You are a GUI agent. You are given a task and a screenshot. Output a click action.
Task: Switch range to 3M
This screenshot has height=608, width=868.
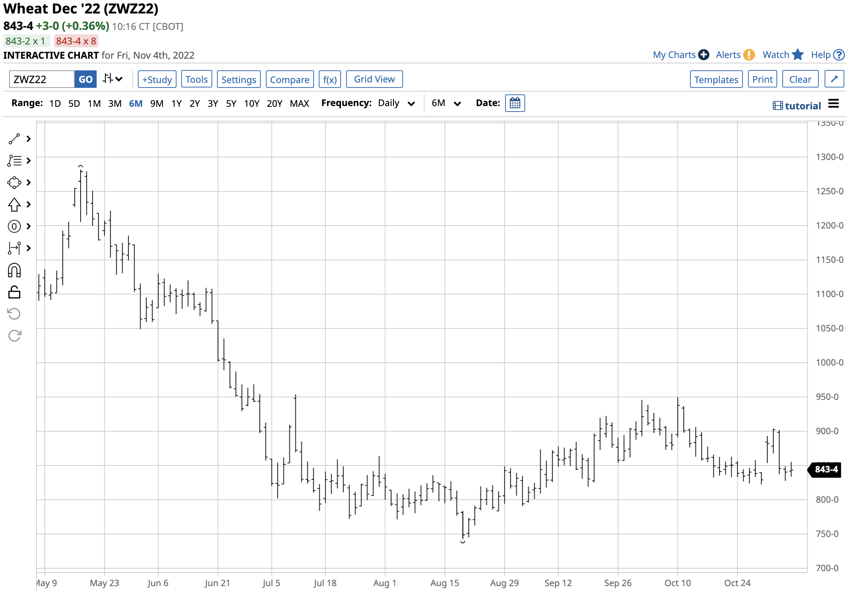click(115, 104)
